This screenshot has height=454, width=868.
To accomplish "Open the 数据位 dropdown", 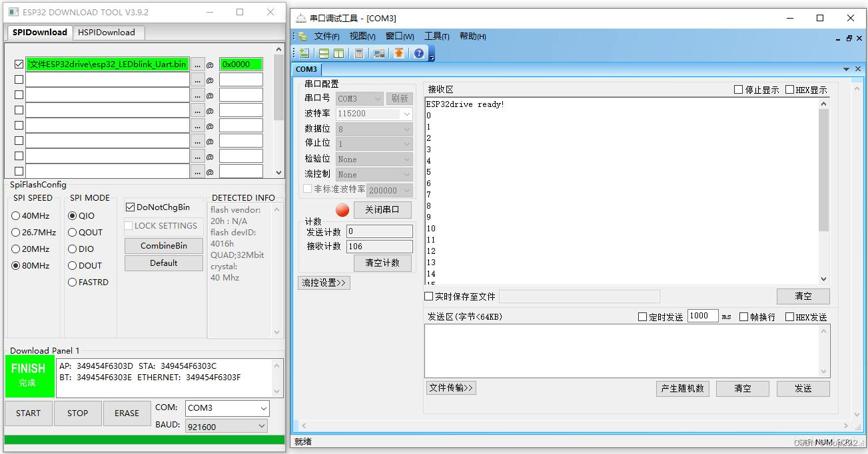I will (x=374, y=129).
